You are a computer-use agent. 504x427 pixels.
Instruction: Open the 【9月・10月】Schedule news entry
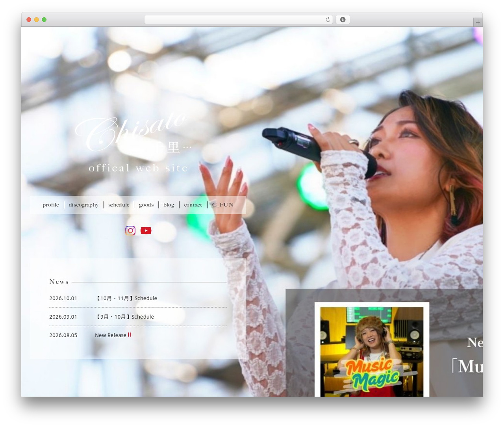click(124, 317)
